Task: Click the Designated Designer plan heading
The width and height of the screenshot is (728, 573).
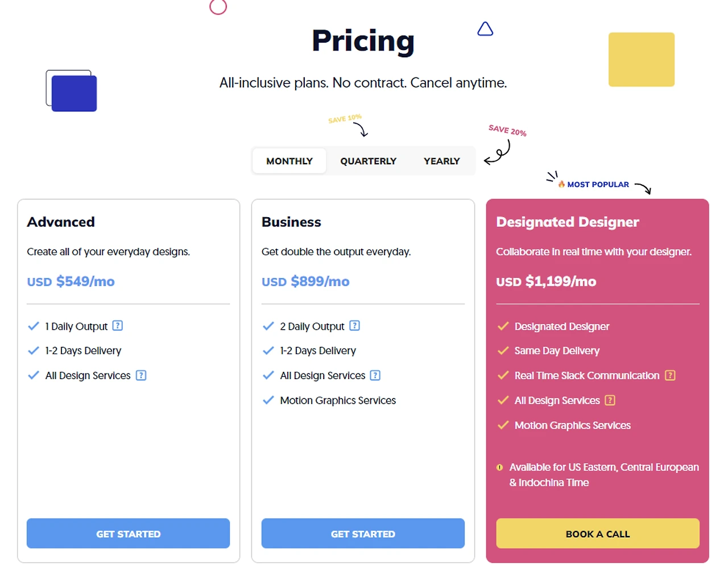Action: pos(568,222)
